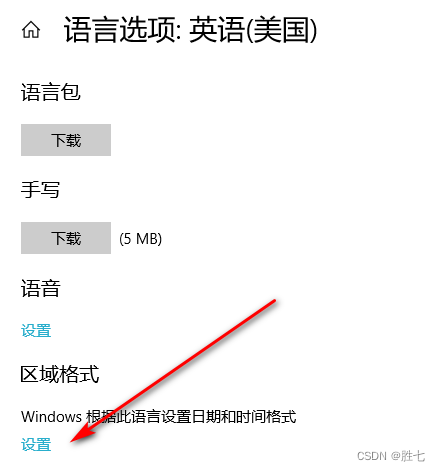Select the 手写 section heading
This screenshot has width=440, height=471.
[40, 190]
